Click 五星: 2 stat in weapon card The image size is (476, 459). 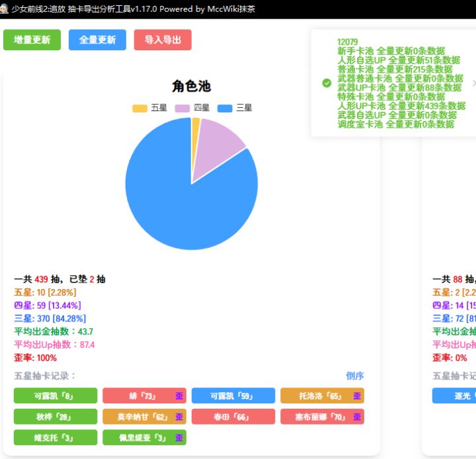454,292
